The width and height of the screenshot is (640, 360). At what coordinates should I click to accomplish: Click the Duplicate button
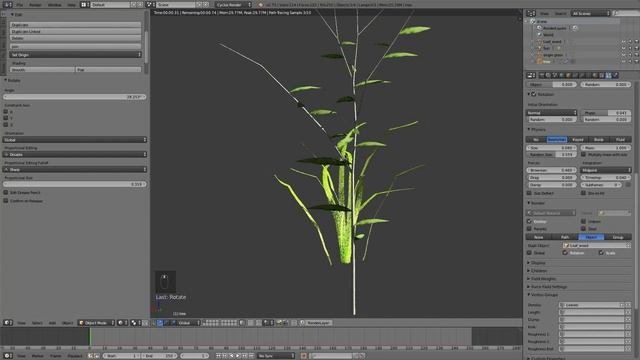pyautogui.click(x=76, y=24)
